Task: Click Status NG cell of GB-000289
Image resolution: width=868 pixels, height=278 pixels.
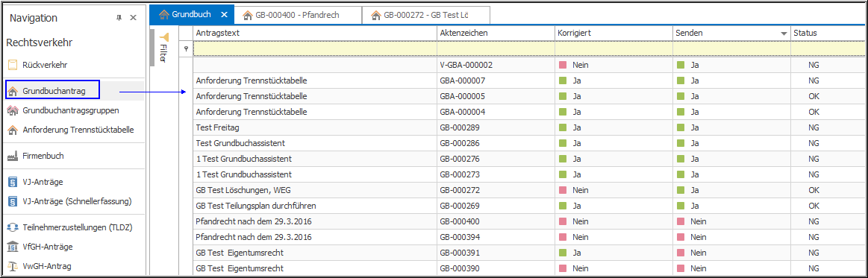Action: coord(828,127)
